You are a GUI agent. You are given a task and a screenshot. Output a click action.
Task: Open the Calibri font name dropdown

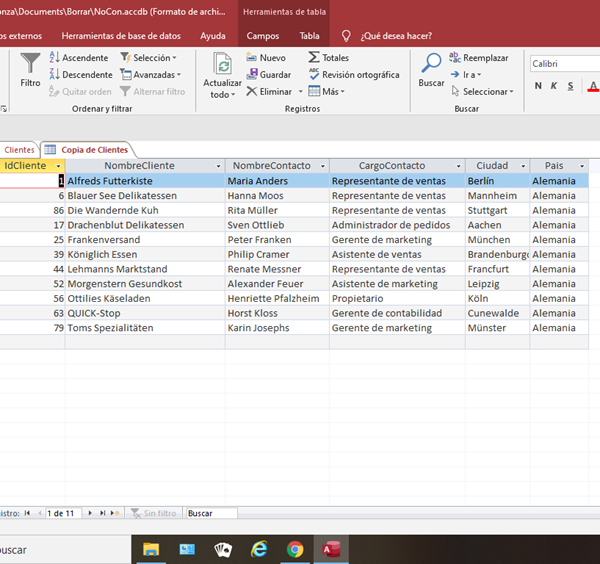coord(564,63)
